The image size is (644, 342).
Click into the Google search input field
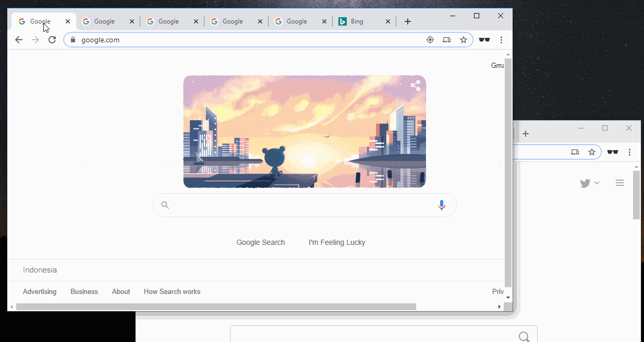305,205
